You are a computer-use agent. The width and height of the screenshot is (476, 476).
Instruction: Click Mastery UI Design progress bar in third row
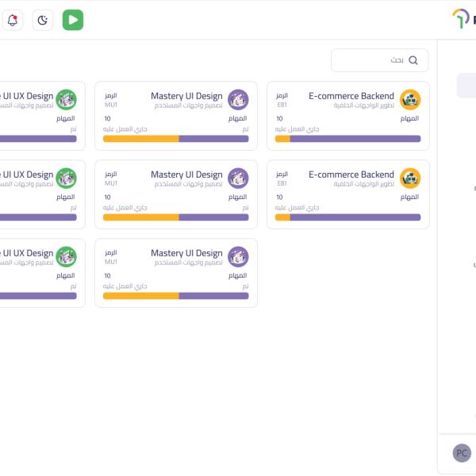pyautogui.click(x=175, y=296)
